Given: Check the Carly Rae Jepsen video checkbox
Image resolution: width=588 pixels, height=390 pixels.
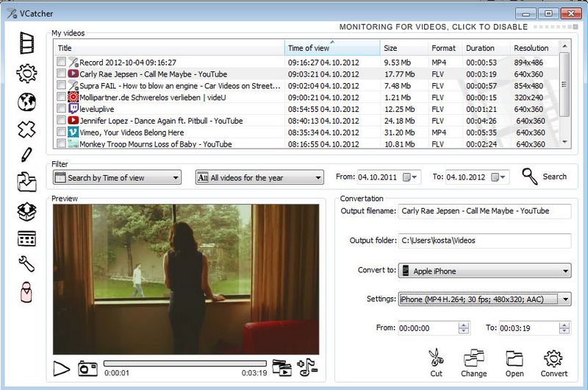Looking at the screenshot, I should (x=61, y=73).
